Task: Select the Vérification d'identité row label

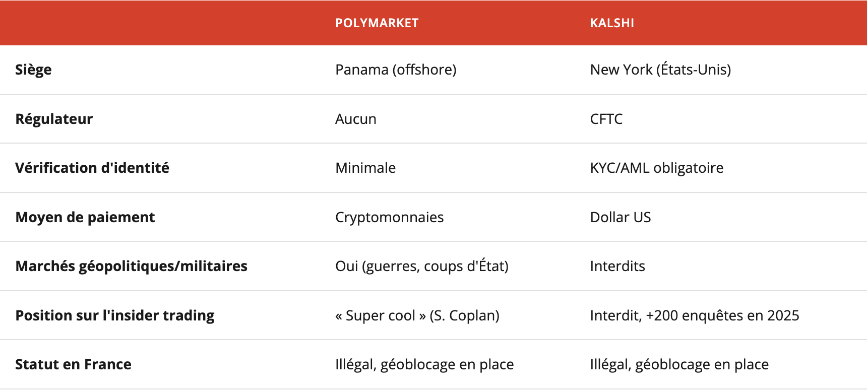Action: [x=92, y=168]
